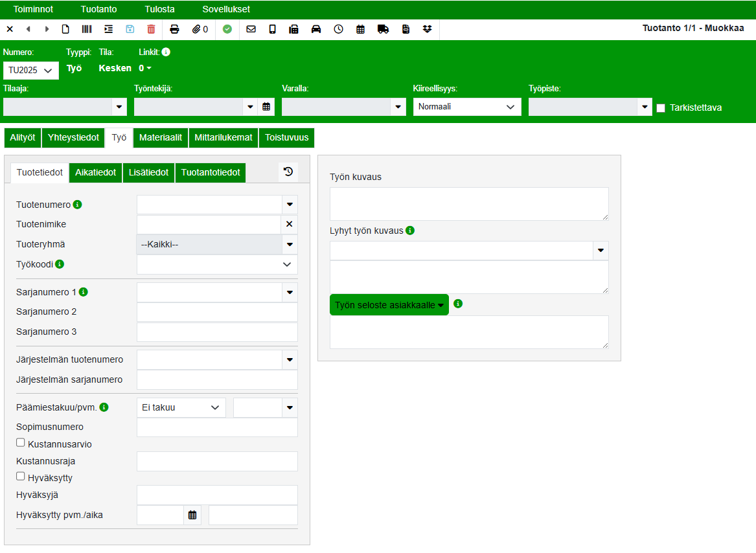
Task: Click the barcode icon in toolbar
Action: coord(87,29)
